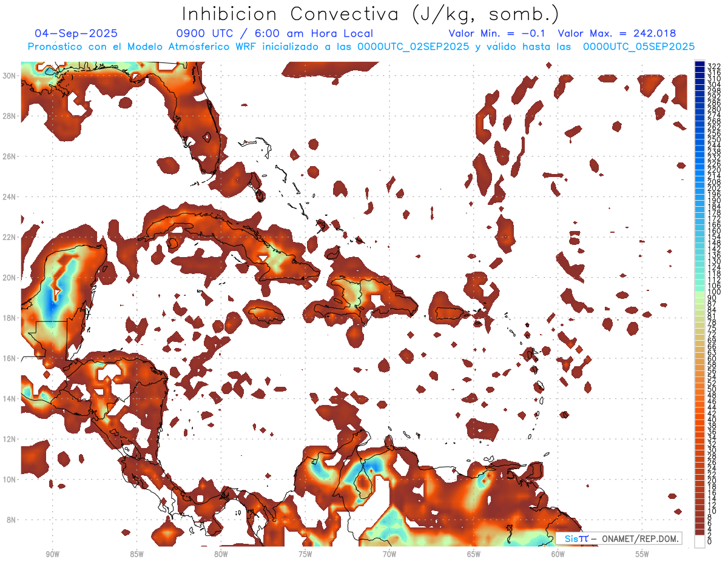
Task: Click the 26N latitude label
Action: 10,156
